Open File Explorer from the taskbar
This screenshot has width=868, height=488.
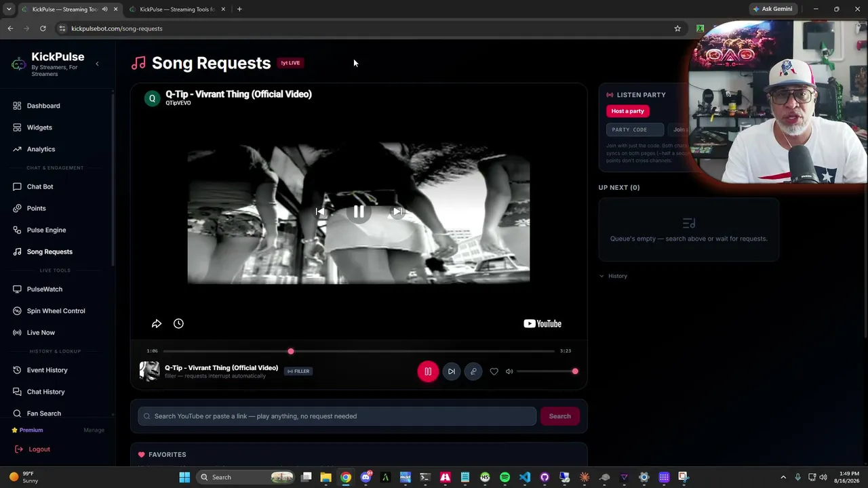point(326,477)
